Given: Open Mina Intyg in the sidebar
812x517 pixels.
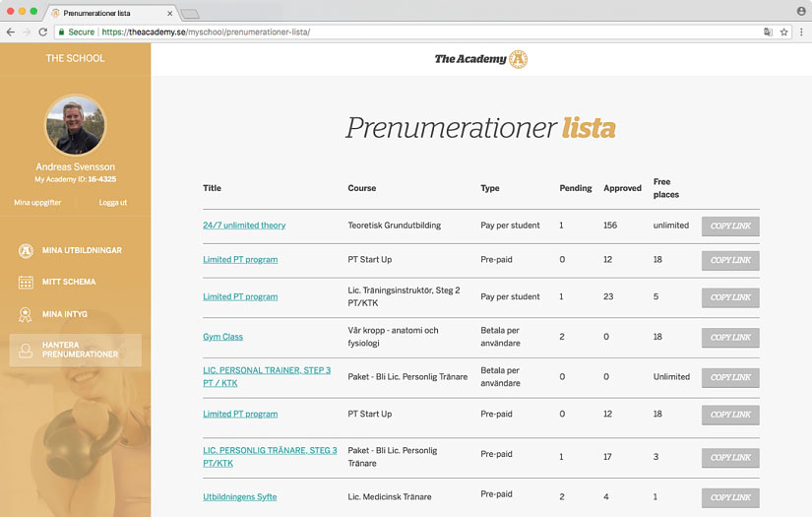Looking at the screenshot, I should click(65, 314).
